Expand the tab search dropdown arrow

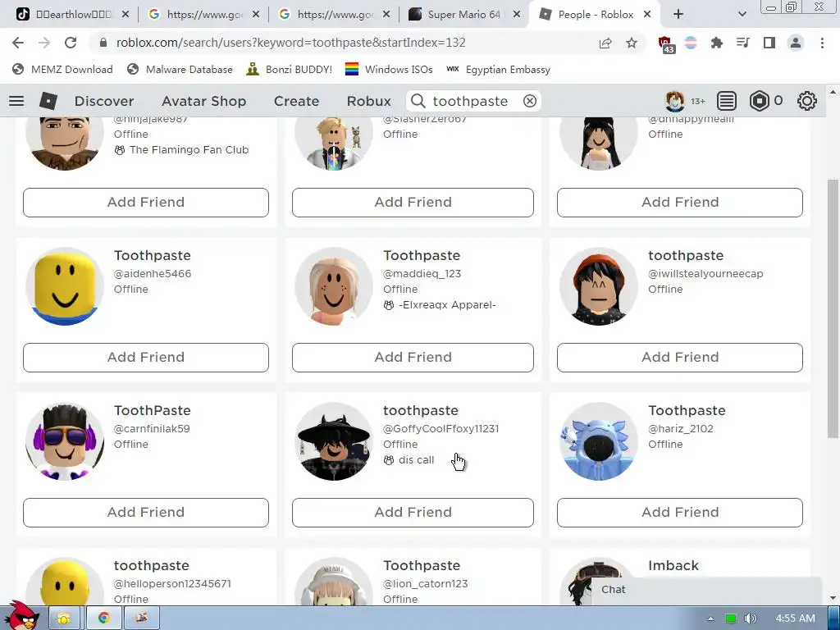[742, 15]
